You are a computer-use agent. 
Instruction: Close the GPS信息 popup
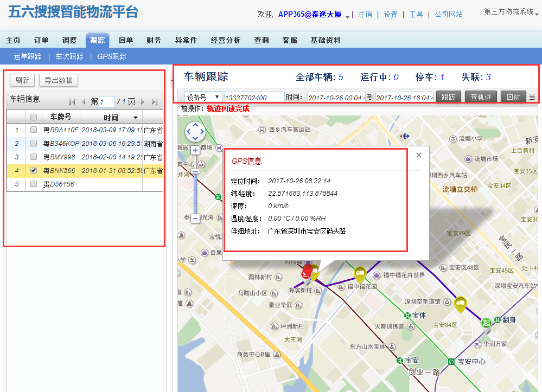[x=419, y=155]
